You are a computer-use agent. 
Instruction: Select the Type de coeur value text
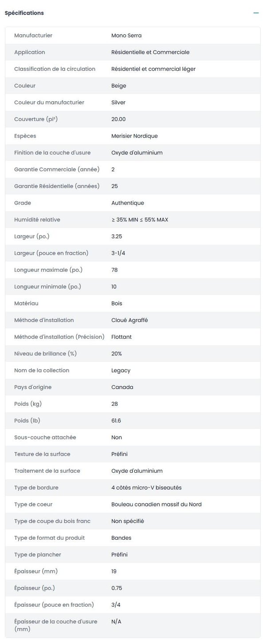coord(156,504)
